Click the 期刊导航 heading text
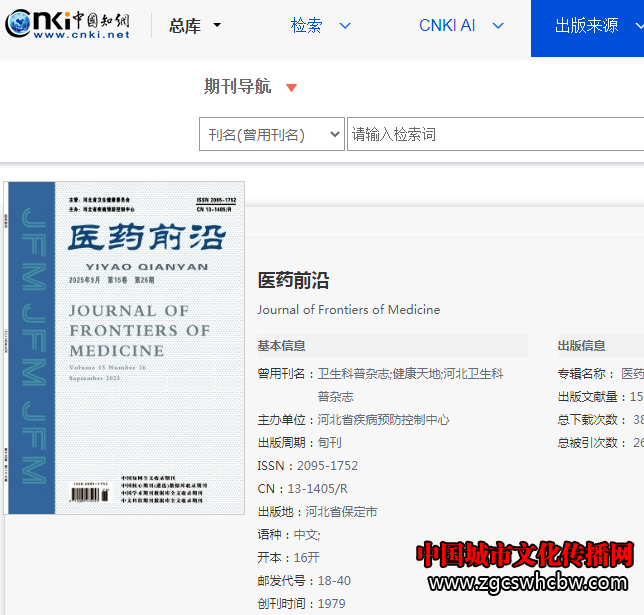The height and width of the screenshot is (615, 644). pos(237,87)
